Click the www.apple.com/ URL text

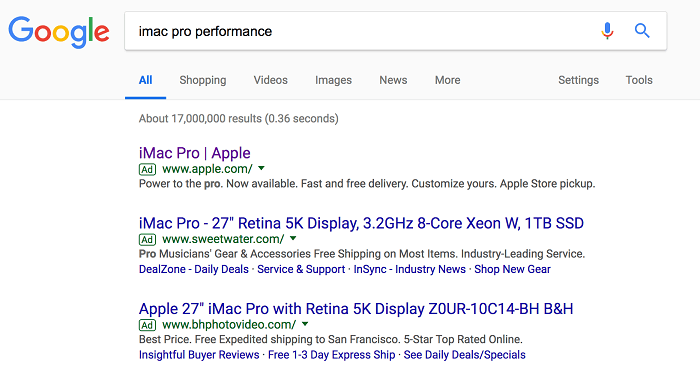(207, 169)
